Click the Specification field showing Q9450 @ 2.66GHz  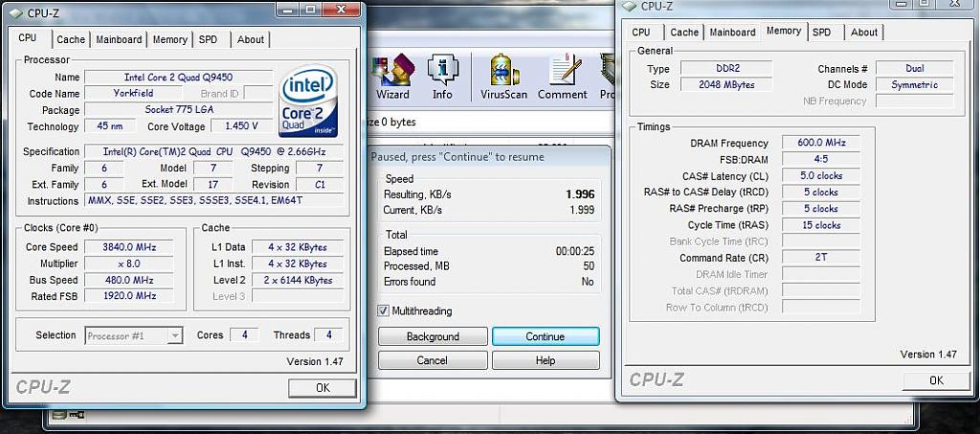(213, 151)
